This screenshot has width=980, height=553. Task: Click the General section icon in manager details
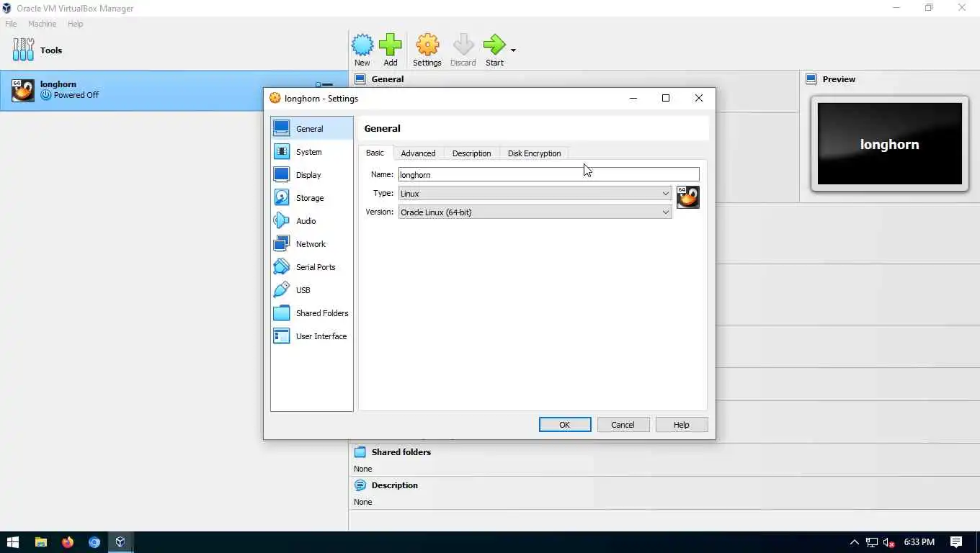pyautogui.click(x=360, y=79)
